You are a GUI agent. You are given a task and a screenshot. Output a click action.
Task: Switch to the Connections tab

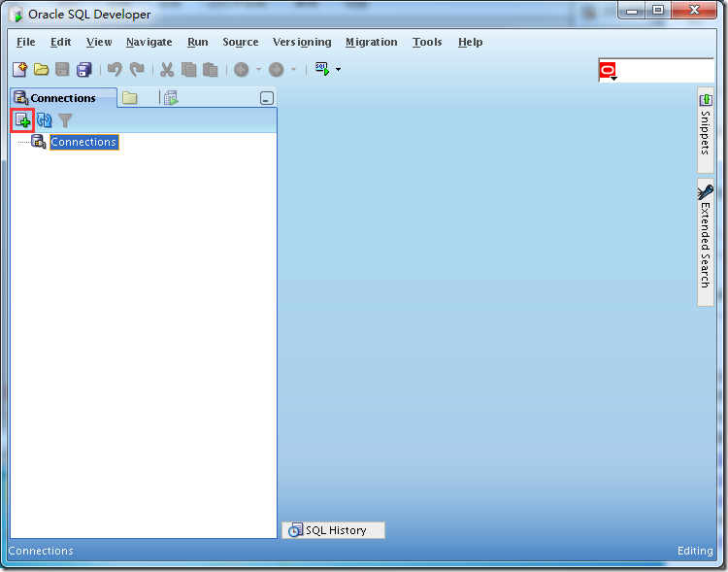(64, 98)
